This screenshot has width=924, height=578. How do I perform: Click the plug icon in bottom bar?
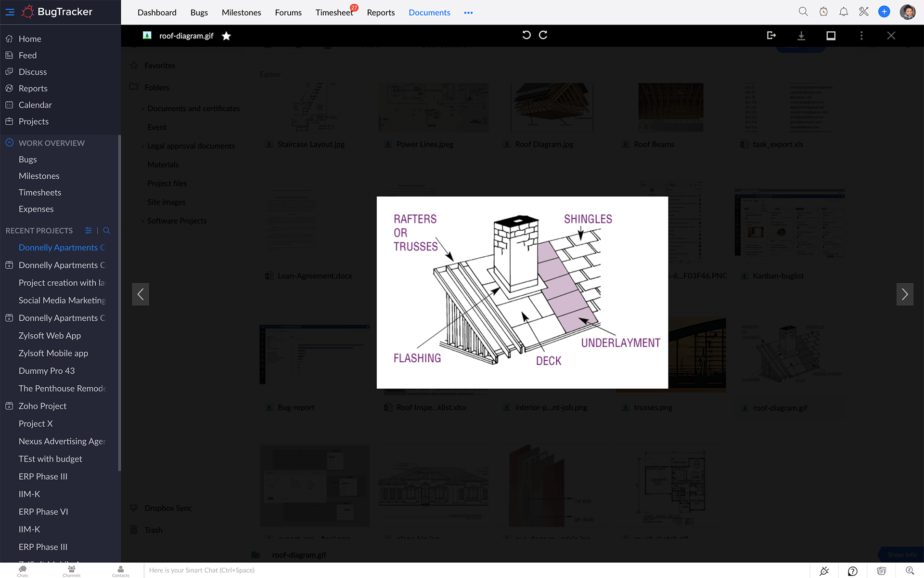[x=824, y=571]
